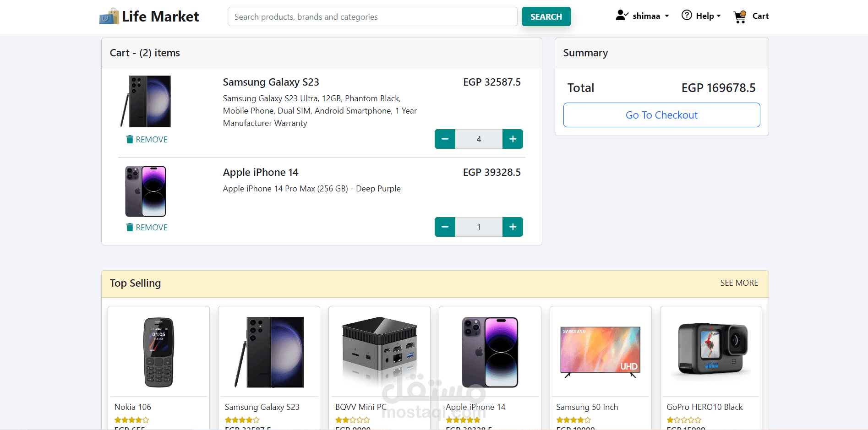
Task: Open the Help dropdown menu
Action: 708,16
